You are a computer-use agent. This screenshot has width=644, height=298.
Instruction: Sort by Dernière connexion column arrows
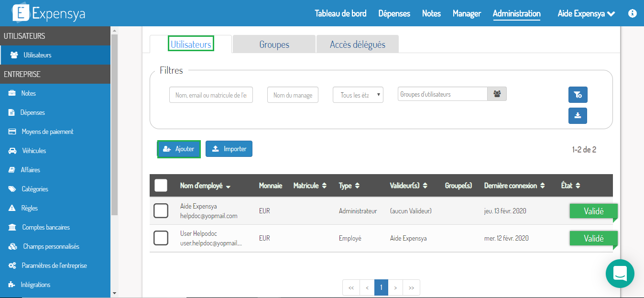click(542, 186)
